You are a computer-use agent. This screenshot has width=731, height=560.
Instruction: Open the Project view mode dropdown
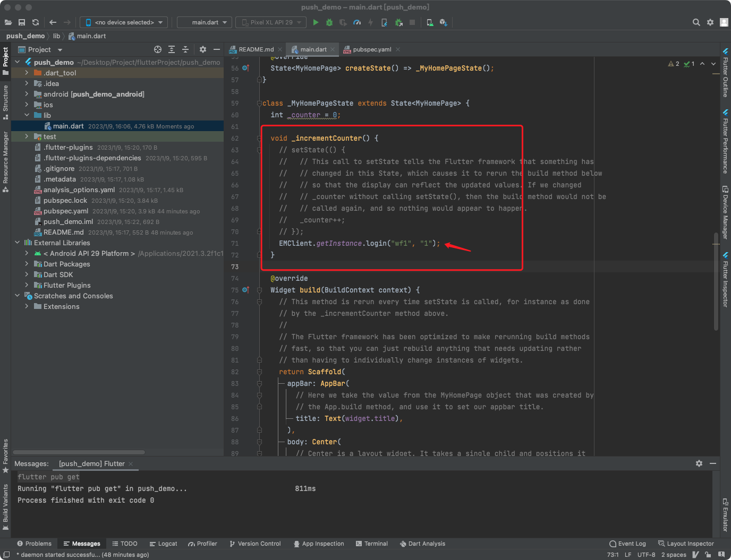pos(40,49)
